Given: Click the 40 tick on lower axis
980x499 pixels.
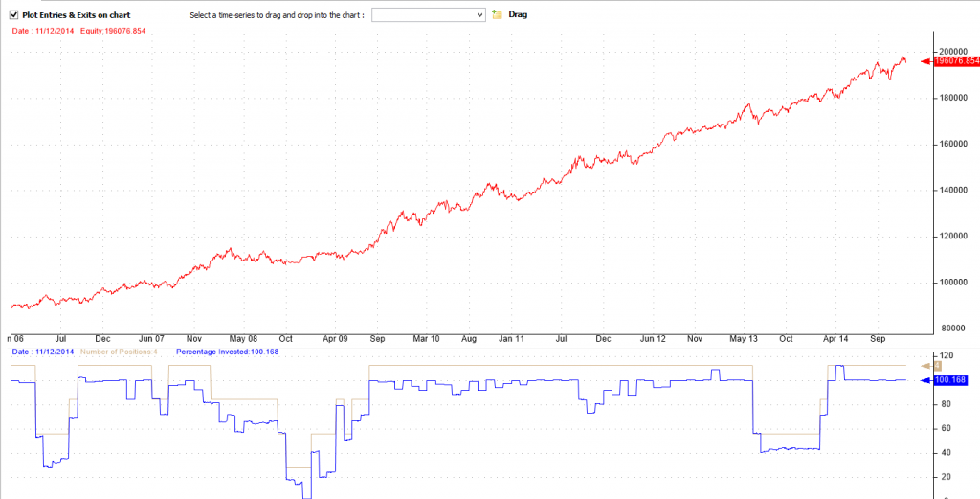Looking at the screenshot, I should pyautogui.click(x=945, y=453).
